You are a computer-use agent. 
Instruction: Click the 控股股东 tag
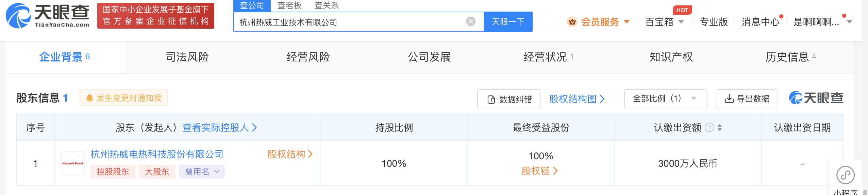(x=113, y=171)
